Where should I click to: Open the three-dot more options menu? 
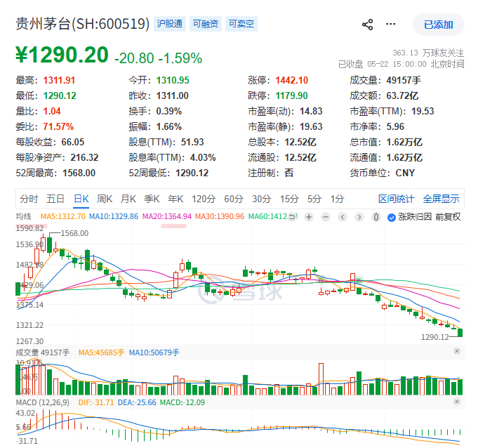(390, 24)
